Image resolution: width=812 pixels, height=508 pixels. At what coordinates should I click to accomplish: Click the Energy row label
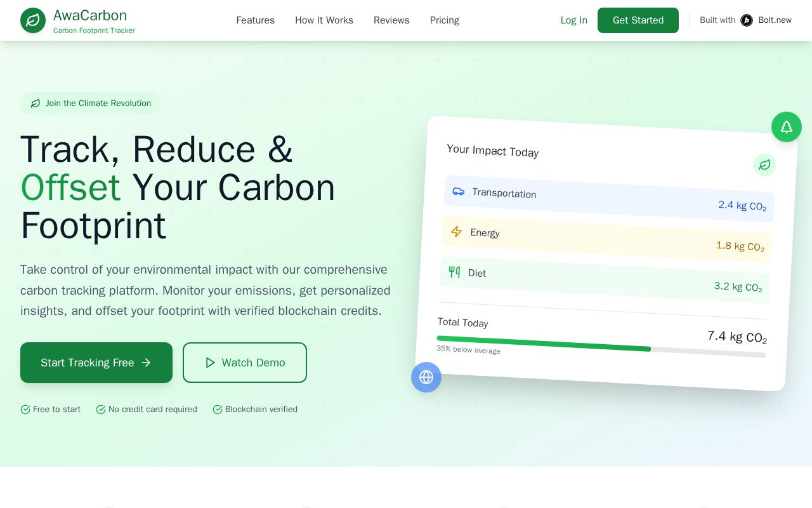(x=485, y=232)
